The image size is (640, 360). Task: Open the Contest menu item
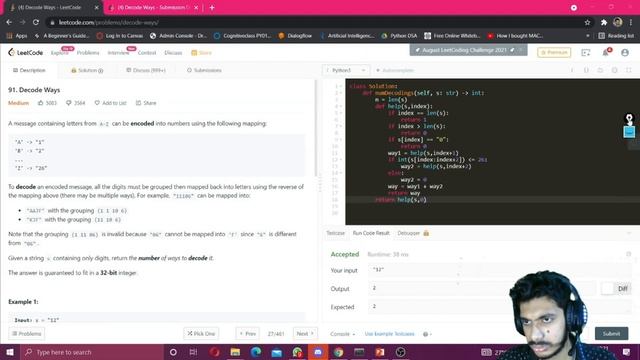[147, 53]
